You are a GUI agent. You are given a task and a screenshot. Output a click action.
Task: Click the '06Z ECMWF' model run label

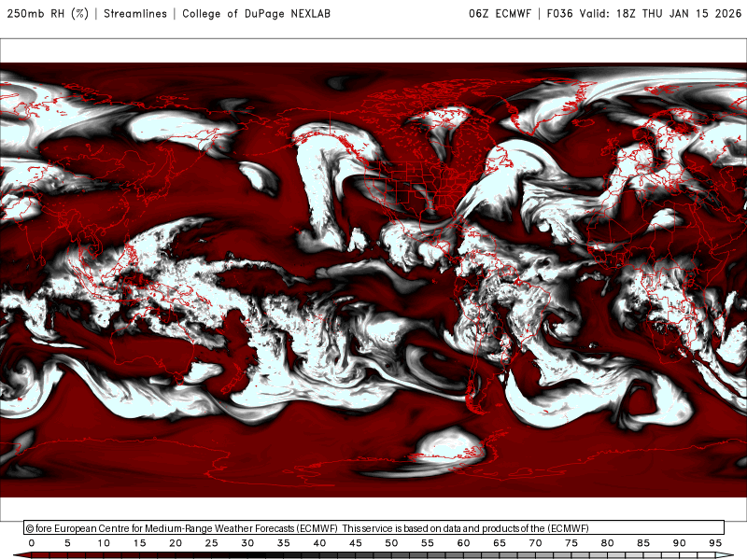(500, 13)
